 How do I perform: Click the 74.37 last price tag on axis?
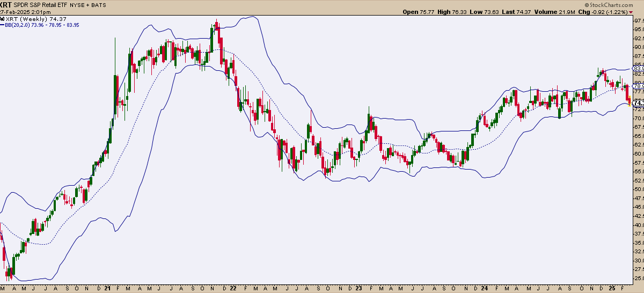point(639,102)
